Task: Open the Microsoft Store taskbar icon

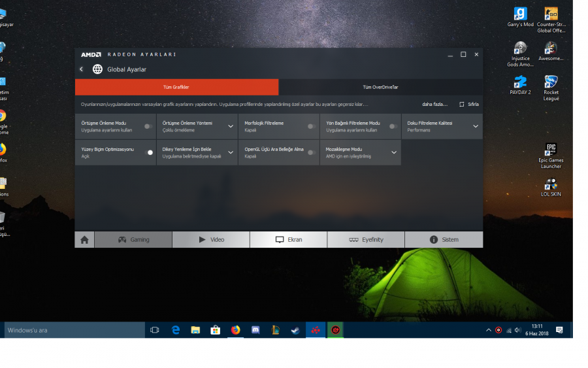Action: [215, 330]
